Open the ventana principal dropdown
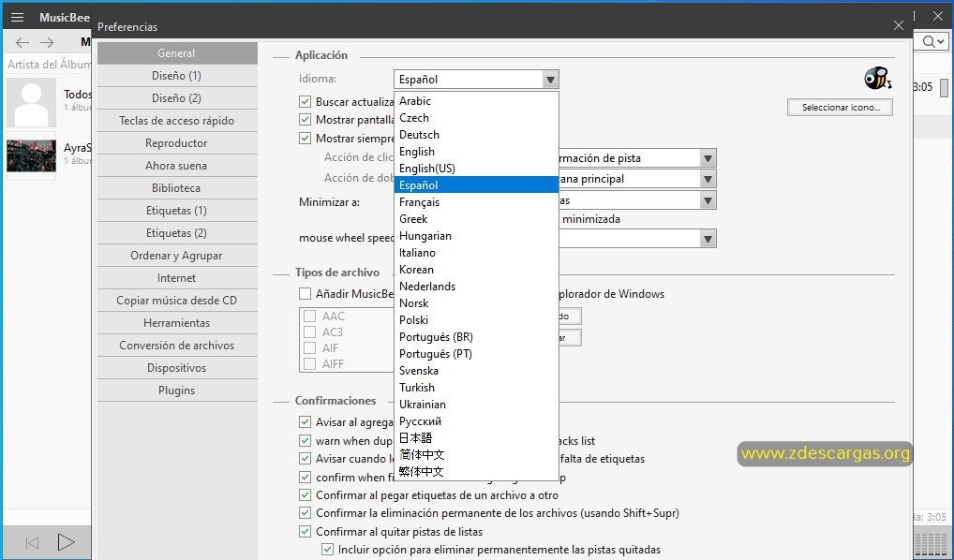Viewport: 954px width, 560px height. (x=707, y=179)
